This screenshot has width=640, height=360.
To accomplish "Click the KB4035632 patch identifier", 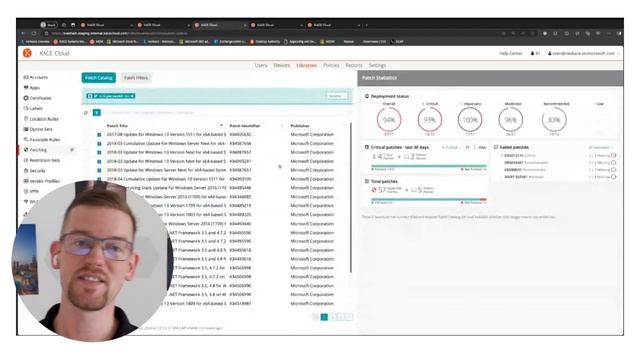I will pyautogui.click(x=240, y=135).
